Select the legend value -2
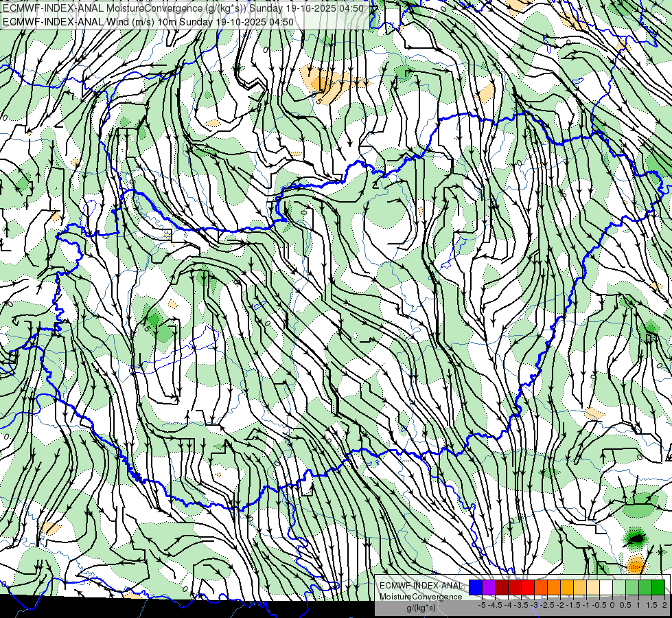 click(x=560, y=605)
